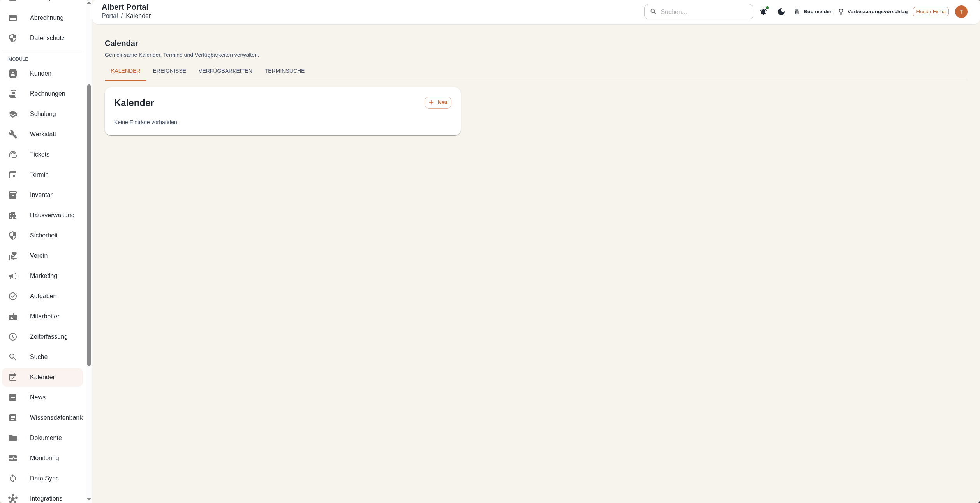The height and width of the screenshot is (503, 980).
Task: Open Hausverwaltung label in sidebar menu
Action: (52, 215)
